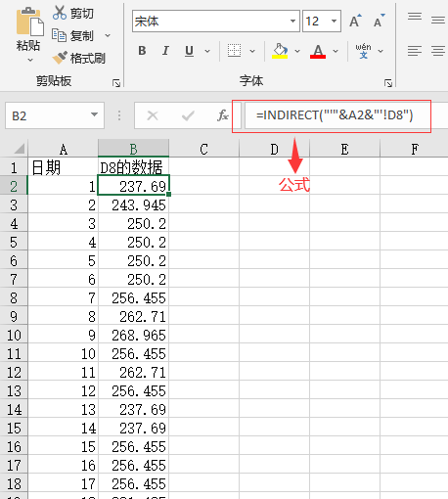Click cell with D8的数据 header
Screen dimensions: 448x499
[x=133, y=167]
